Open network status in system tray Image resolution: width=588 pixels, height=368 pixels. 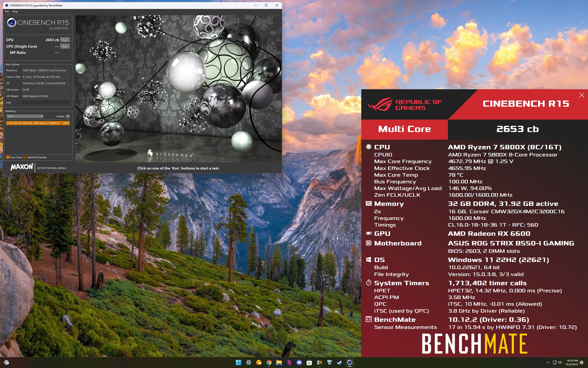[554, 363]
